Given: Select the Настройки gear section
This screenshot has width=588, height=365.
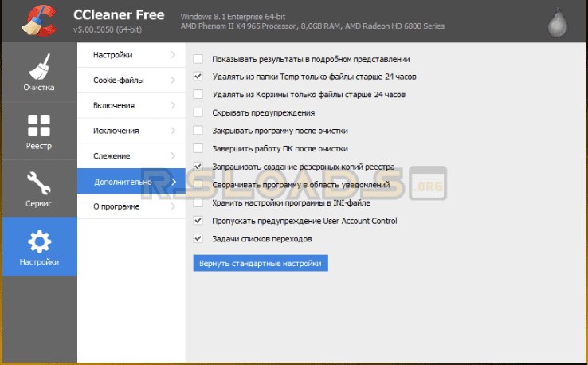Looking at the screenshot, I should pos(39,246).
